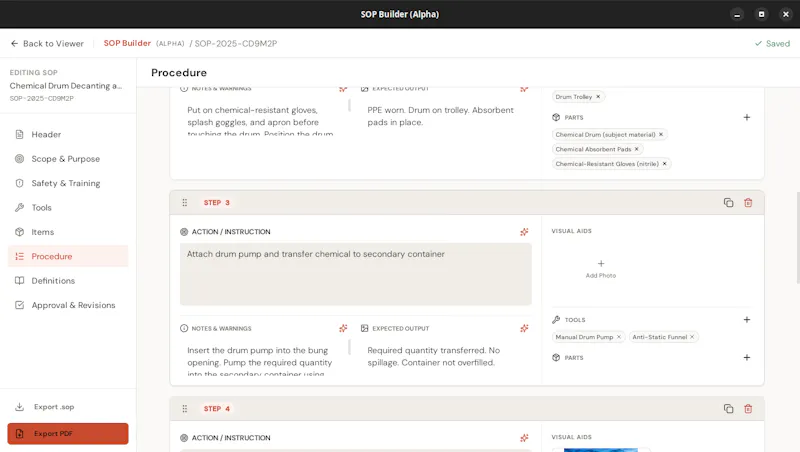The image size is (800, 452).
Task: Open the Safety & Training section
Action: [x=68, y=183]
